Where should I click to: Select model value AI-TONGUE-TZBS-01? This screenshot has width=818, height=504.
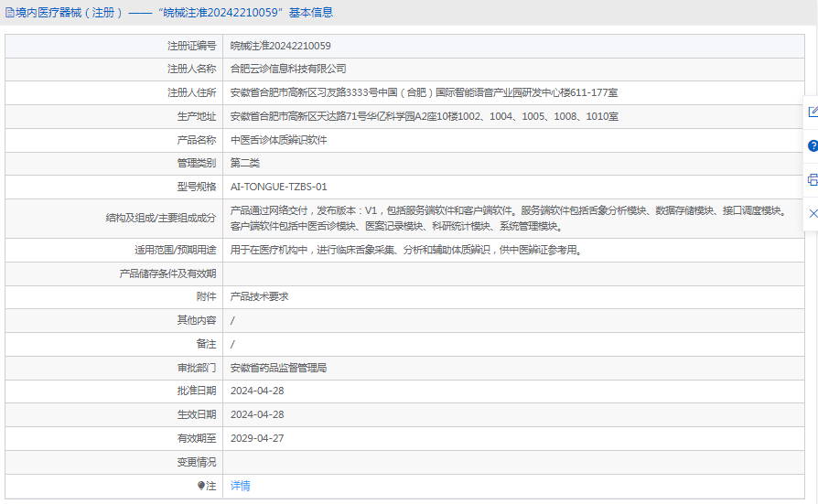278,187
